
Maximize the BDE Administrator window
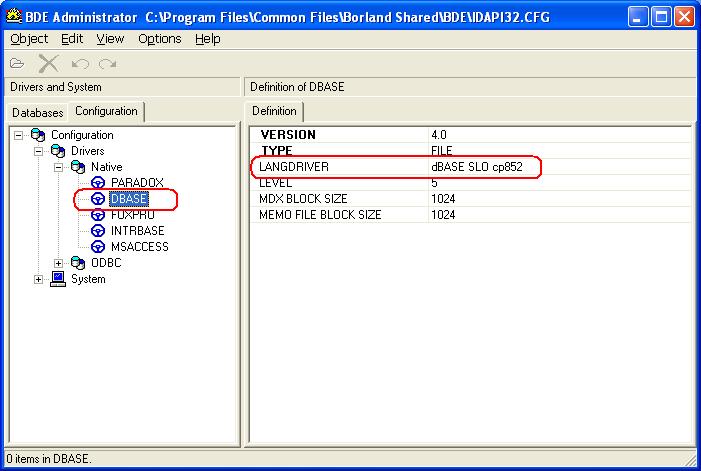[x=661, y=17]
